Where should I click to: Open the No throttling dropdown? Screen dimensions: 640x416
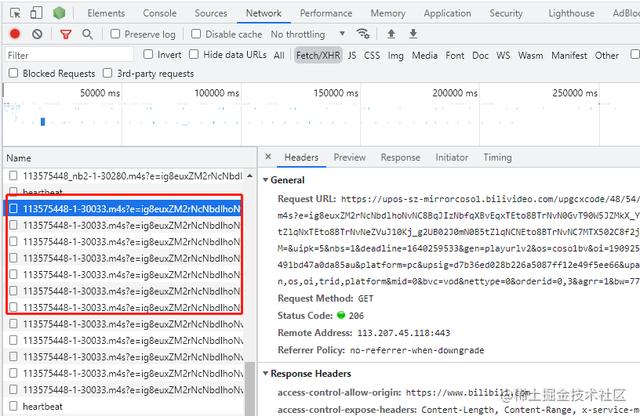point(305,34)
